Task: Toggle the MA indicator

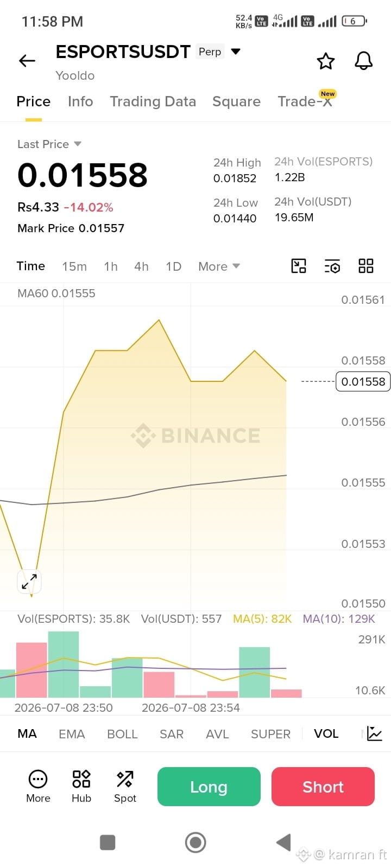Action: click(27, 733)
